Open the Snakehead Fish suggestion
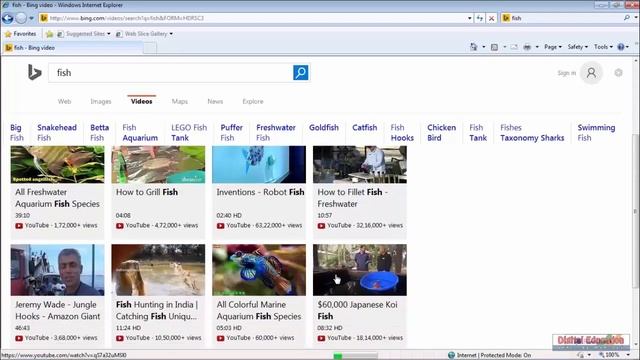Viewport: 640px width, 360px height. click(57, 133)
